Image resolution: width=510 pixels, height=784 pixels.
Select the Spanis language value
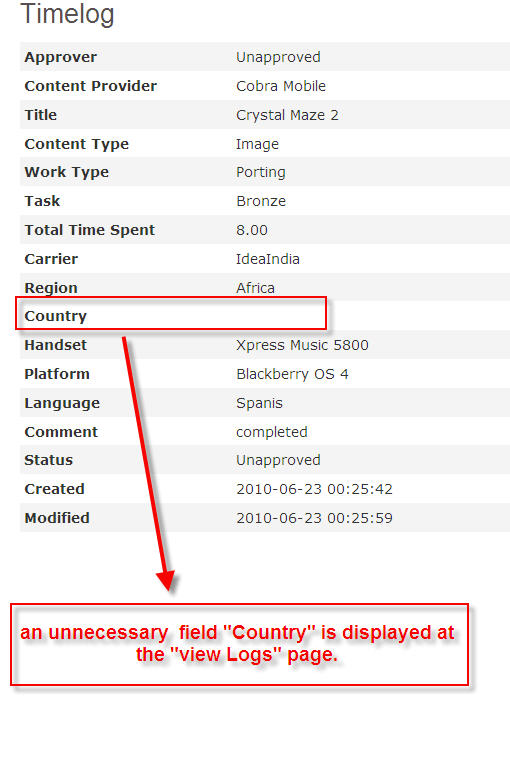tap(259, 403)
